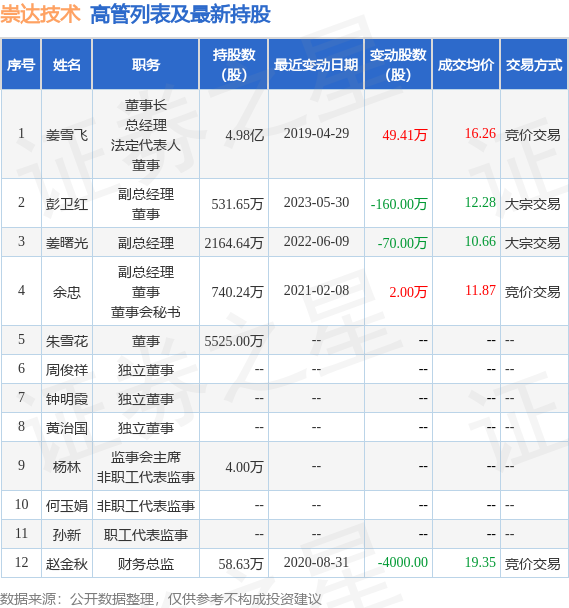Select the 成交均价 column header

point(466,64)
